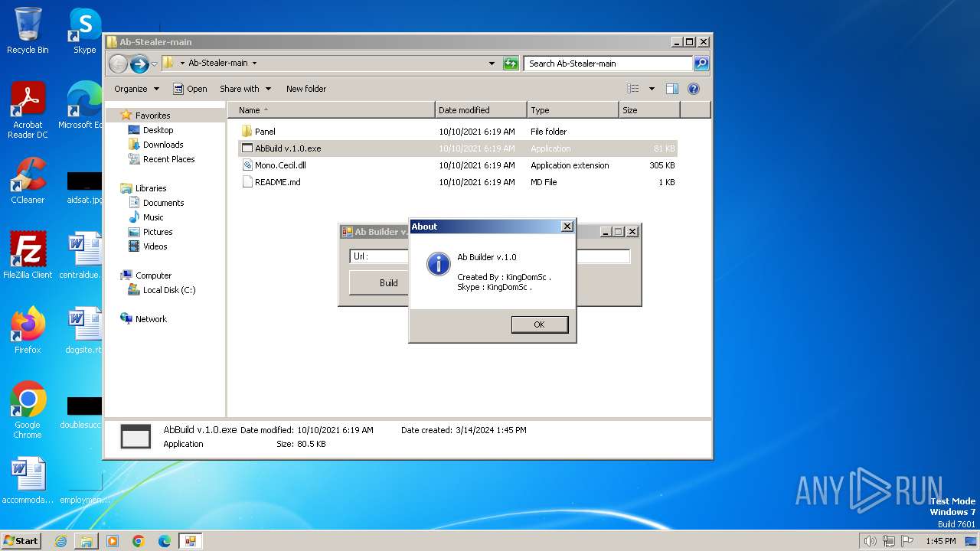Select Libraries in navigation pane
This screenshot has width=980, height=551.
pyautogui.click(x=151, y=188)
